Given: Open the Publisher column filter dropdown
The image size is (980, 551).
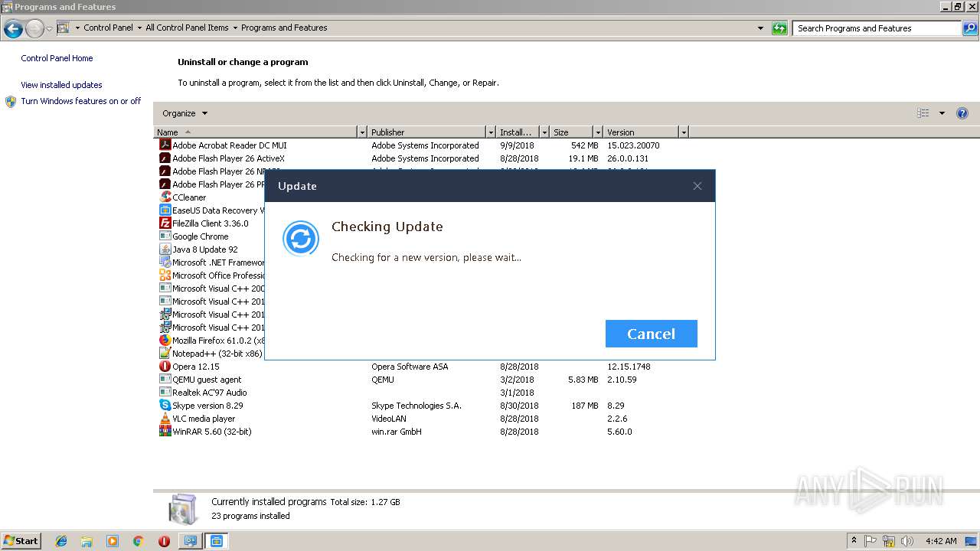Looking at the screenshot, I should [491, 132].
